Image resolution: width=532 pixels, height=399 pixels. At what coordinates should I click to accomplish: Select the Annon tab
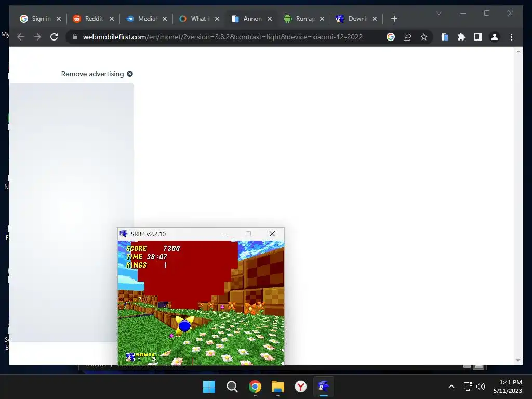[252, 19]
